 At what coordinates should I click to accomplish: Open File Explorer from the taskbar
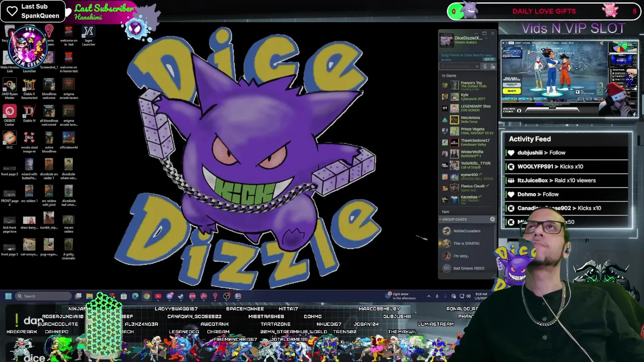90,296
